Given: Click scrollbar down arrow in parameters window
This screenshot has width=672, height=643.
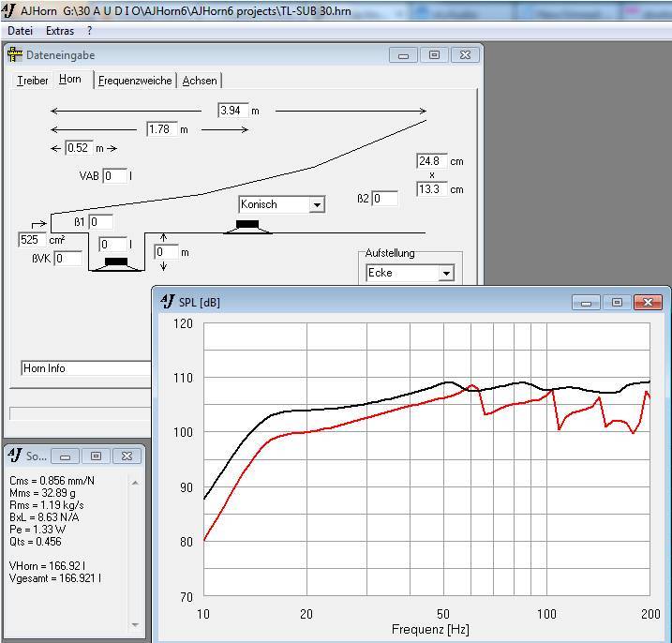Looking at the screenshot, I should click(135, 624).
